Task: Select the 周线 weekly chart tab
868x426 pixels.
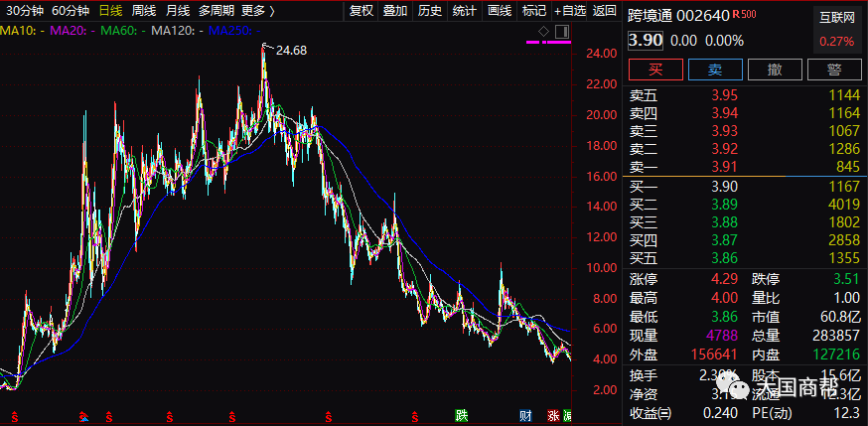Action: pyautogui.click(x=144, y=10)
